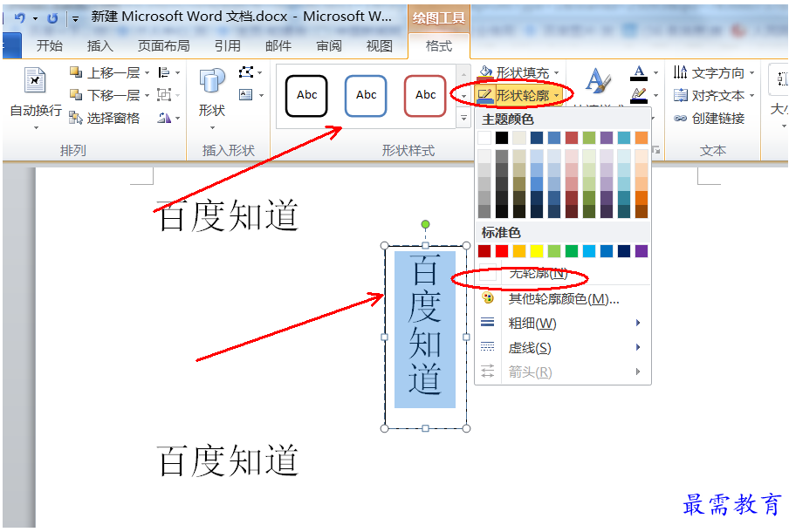Switch to the 审阅 tab
Image resolution: width=789 pixels, height=532 pixels.
(328, 46)
